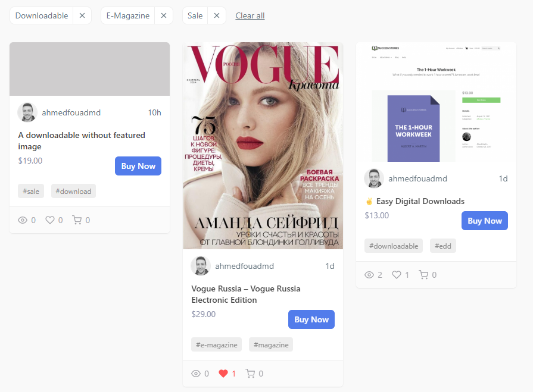Click cart icon on Easy Digital Downloads card
Viewport: 533px width, 392px height.
coord(423,275)
